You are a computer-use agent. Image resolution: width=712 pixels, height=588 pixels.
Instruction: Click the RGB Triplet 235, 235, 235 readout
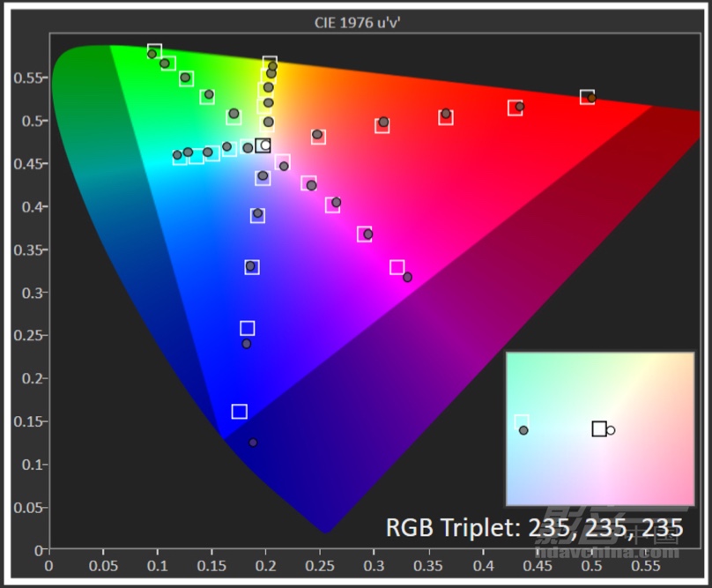pyautogui.click(x=534, y=527)
